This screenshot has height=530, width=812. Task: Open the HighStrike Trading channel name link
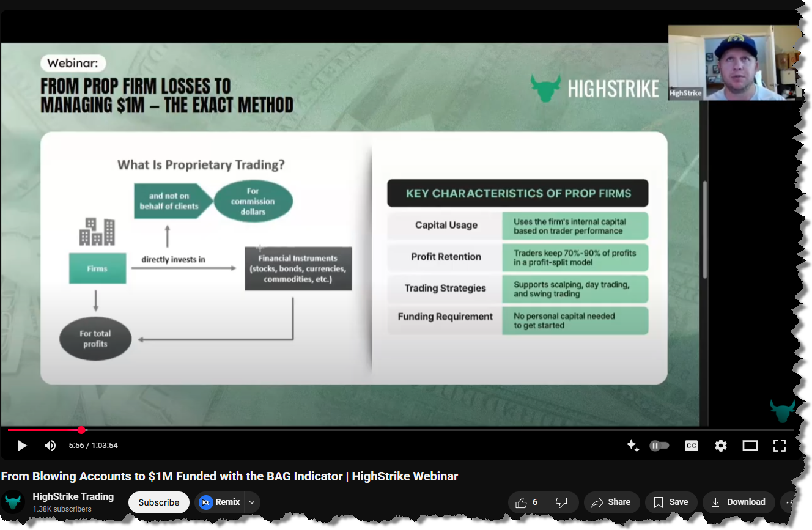click(73, 496)
